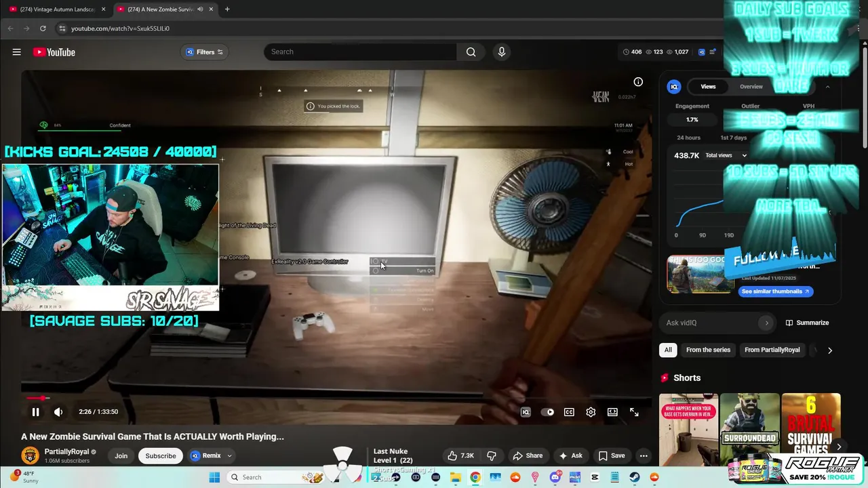Save the video to a playlist
Image resolution: width=868 pixels, height=488 pixels.
pos(612,455)
